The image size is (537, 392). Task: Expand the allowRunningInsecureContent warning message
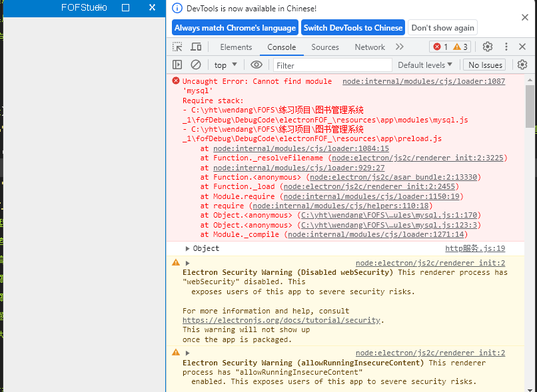[187, 353]
